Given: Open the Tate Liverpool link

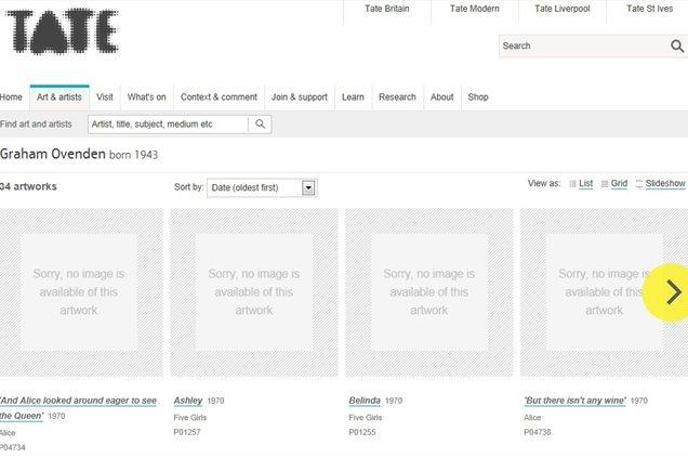Looking at the screenshot, I should point(562,9).
